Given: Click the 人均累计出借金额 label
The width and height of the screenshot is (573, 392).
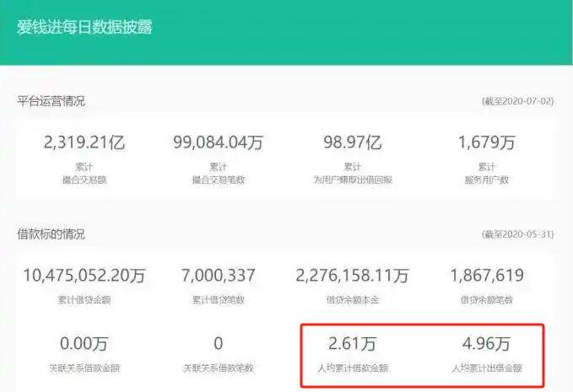Looking at the screenshot, I should (487, 368).
